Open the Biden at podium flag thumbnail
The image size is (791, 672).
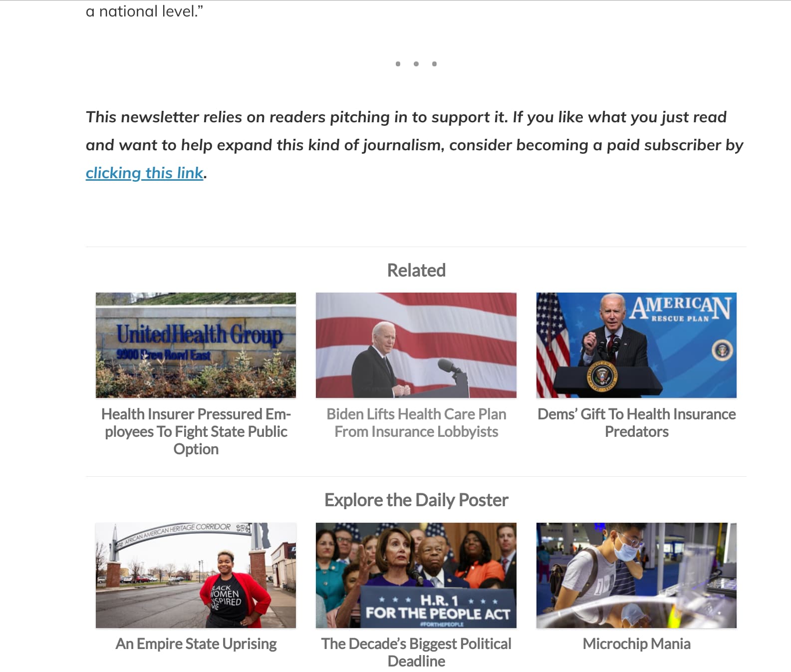(416, 345)
